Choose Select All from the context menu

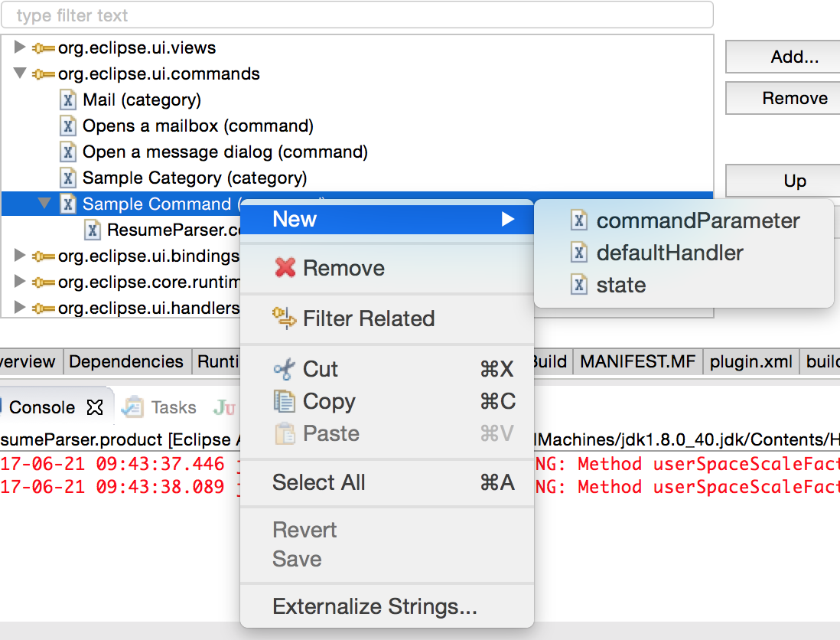[318, 482]
